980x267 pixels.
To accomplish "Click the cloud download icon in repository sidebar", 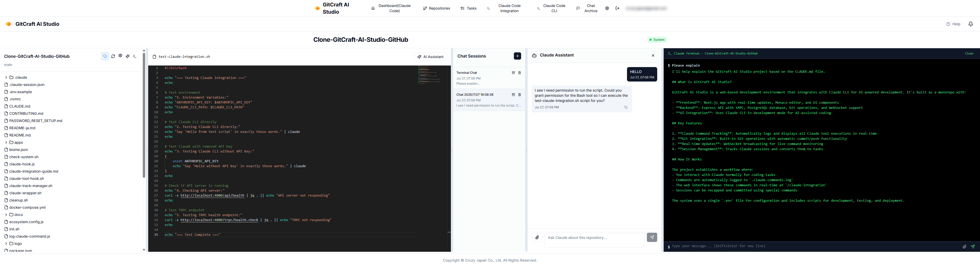I will coord(105,56).
